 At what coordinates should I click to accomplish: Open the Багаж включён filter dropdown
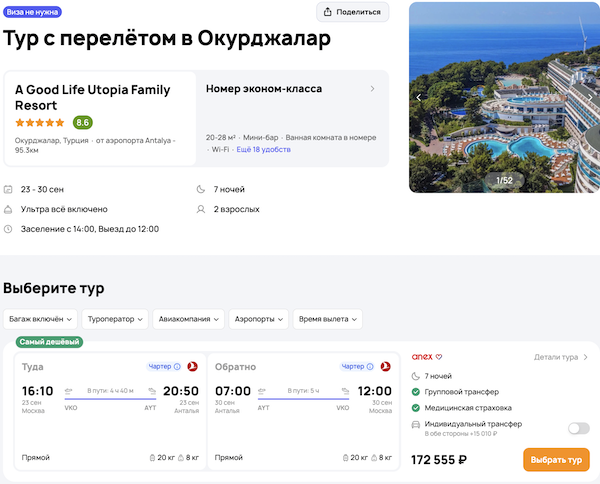tap(40, 319)
